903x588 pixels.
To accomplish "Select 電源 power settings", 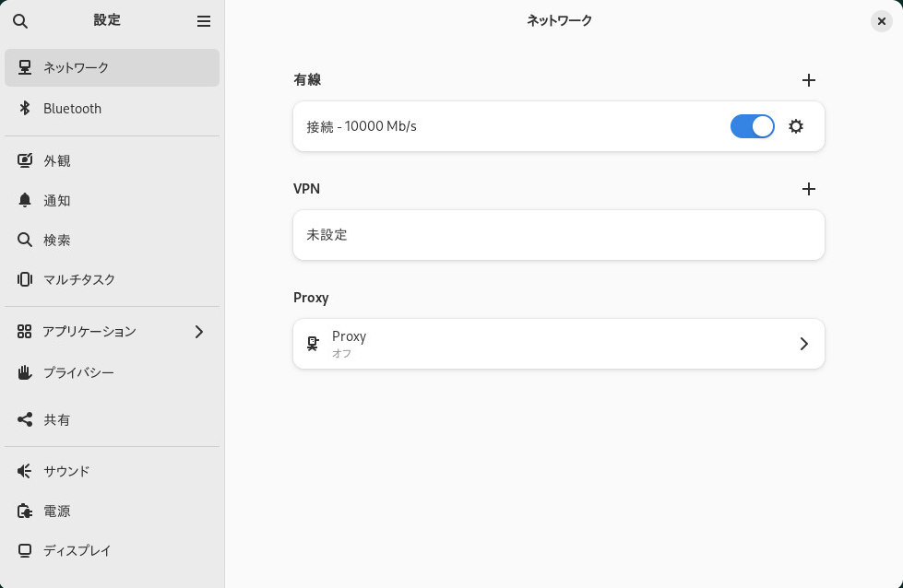I will pos(57,511).
